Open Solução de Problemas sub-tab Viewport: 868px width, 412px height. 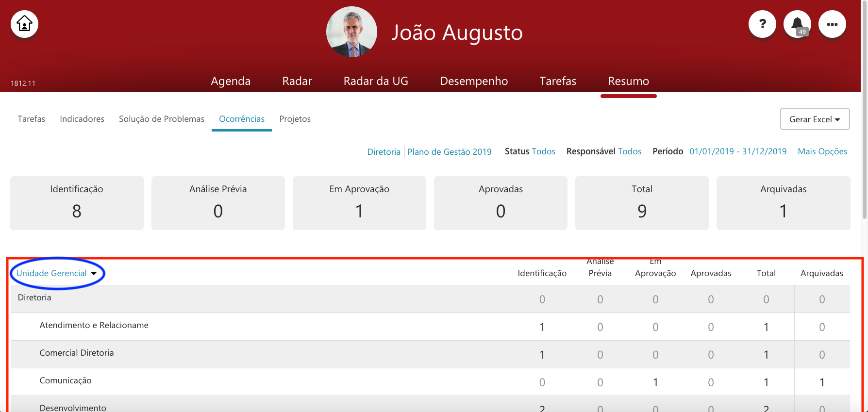click(162, 119)
